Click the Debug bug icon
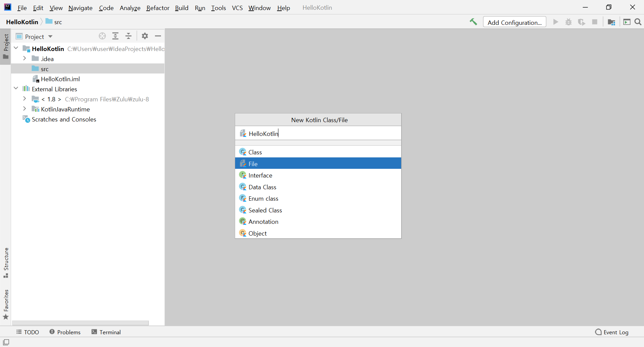Screen dimensions: 644x347 coord(569,22)
